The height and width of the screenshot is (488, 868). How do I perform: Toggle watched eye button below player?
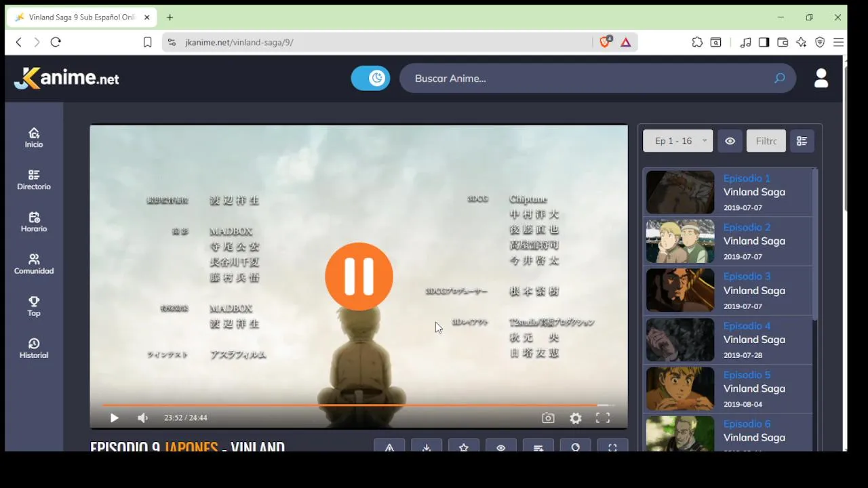(x=501, y=446)
